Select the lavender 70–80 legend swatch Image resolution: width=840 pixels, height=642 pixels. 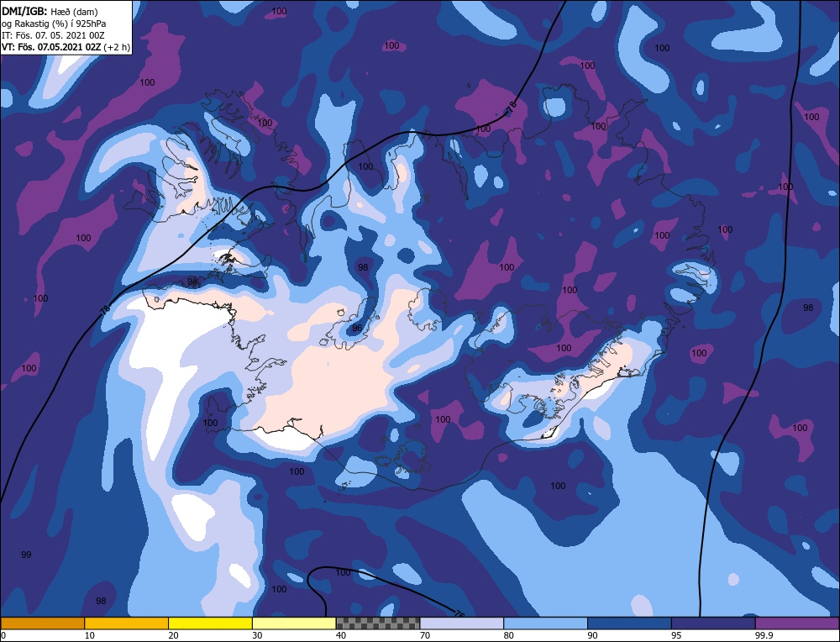coord(462,623)
